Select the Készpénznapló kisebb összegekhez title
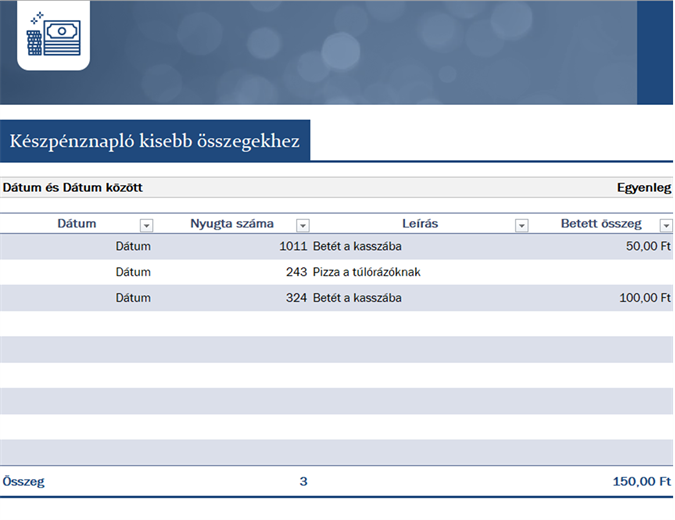 pos(155,141)
